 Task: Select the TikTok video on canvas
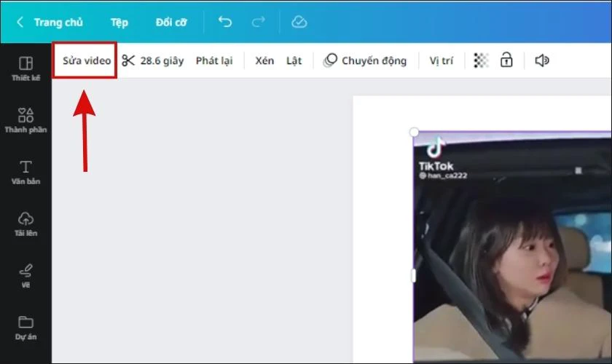click(512, 247)
